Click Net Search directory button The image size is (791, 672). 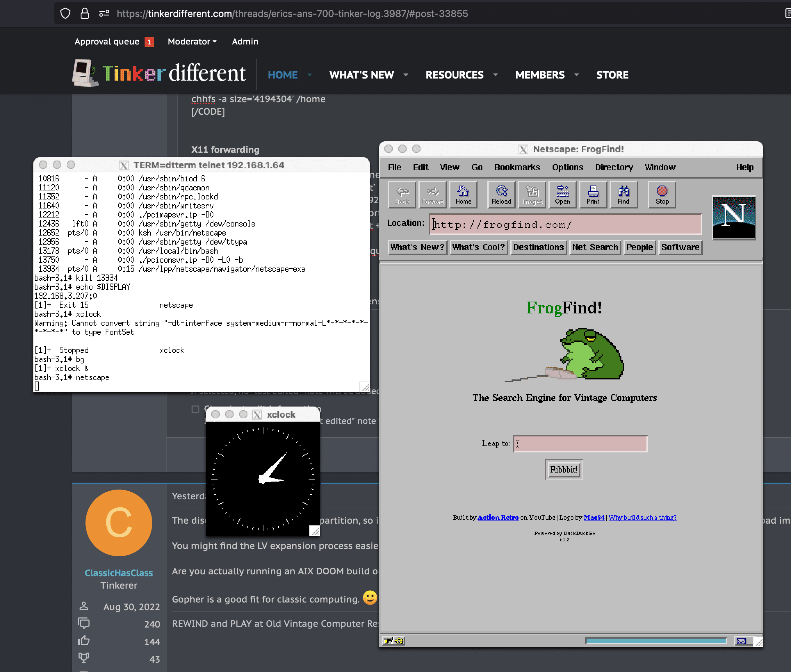click(595, 247)
